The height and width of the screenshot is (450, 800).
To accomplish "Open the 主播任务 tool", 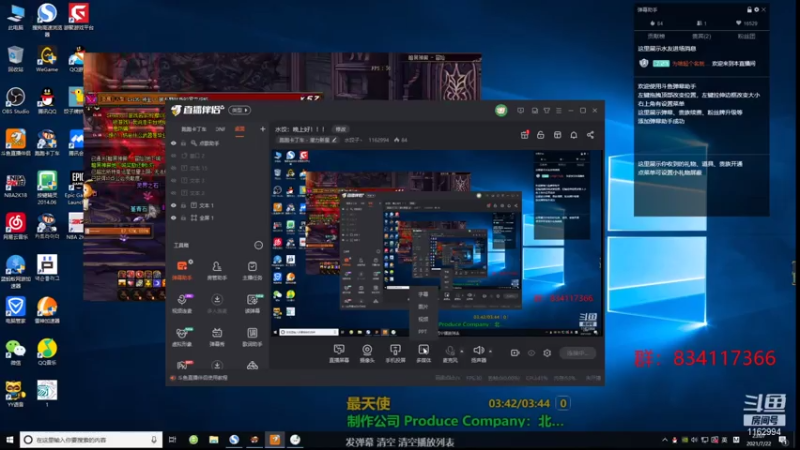I will (x=252, y=270).
